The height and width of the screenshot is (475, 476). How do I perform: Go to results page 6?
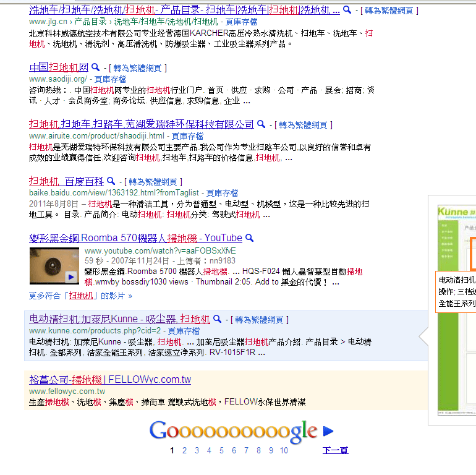pyautogui.click(x=234, y=450)
